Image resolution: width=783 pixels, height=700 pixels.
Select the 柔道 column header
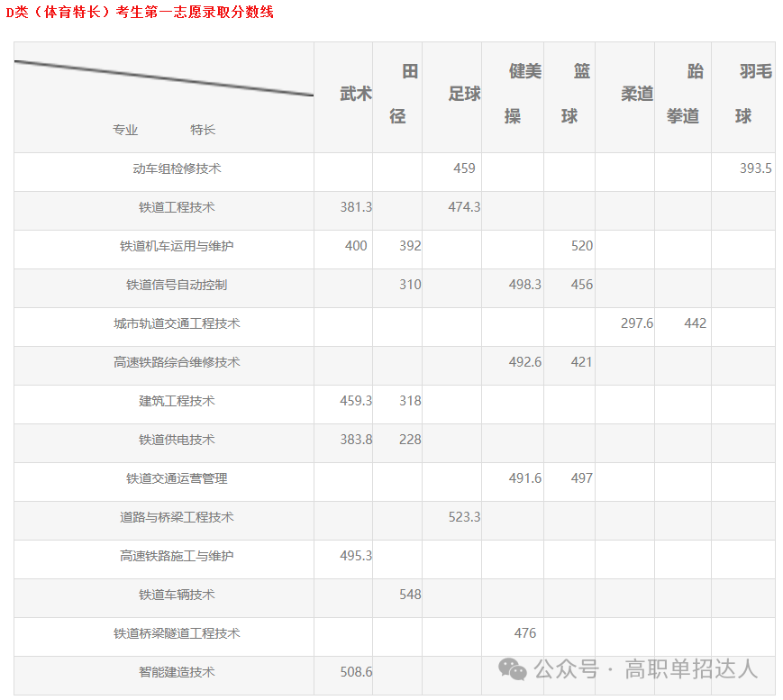637,93
